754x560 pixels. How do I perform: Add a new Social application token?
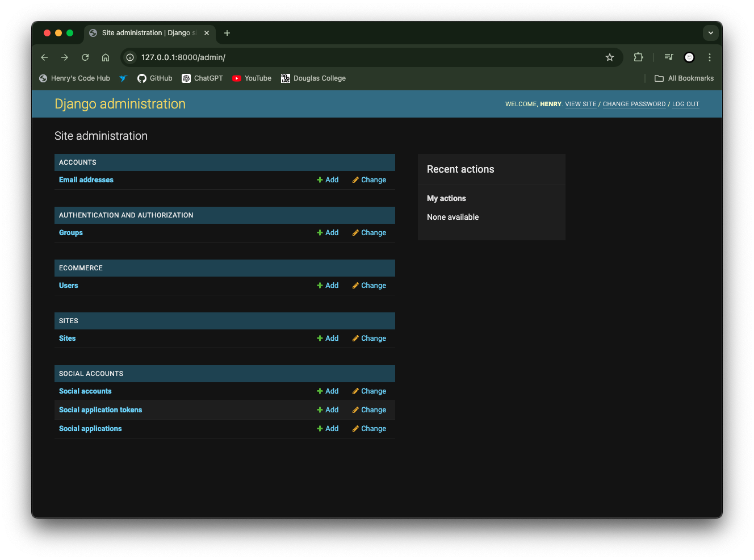[328, 410]
